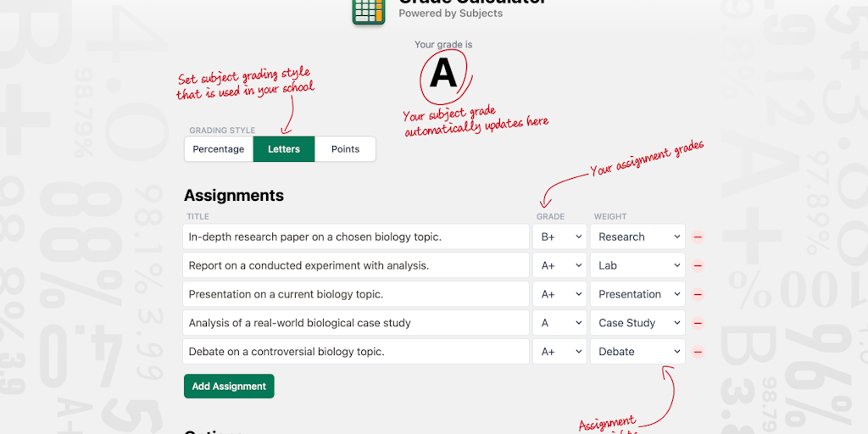Image resolution: width=868 pixels, height=434 pixels.
Task: Delete the case study assignment row
Action: [698, 323]
